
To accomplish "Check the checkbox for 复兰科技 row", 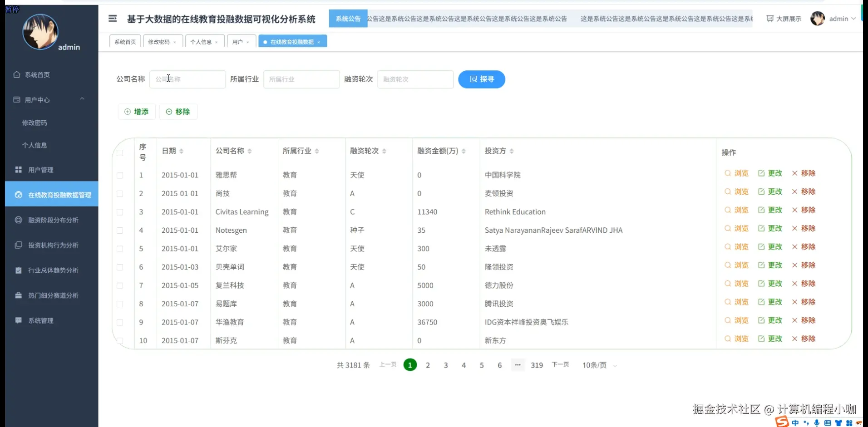I will (120, 286).
